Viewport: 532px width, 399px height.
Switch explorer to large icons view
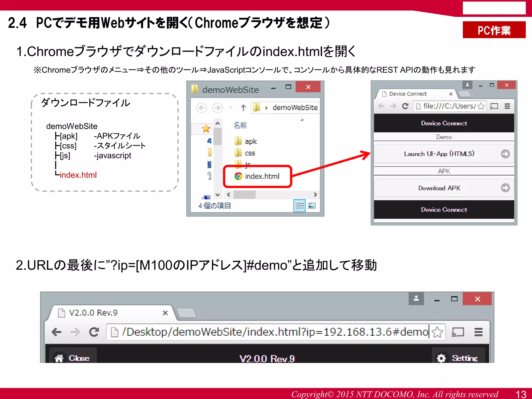point(311,206)
